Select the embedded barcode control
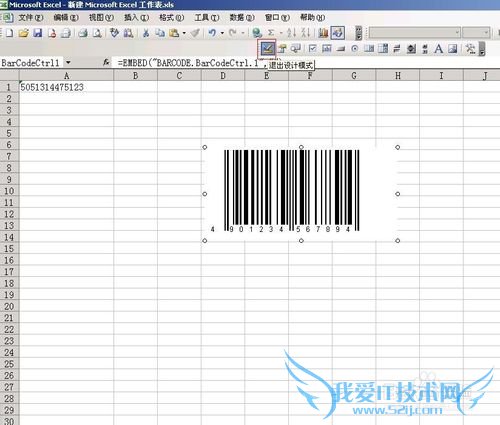 click(301, 194)
